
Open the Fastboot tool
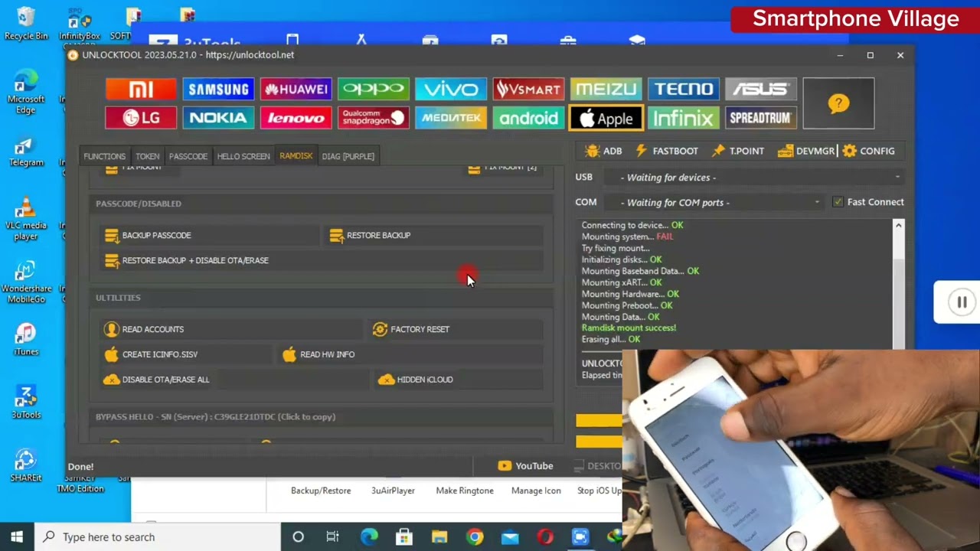[666, 151]
